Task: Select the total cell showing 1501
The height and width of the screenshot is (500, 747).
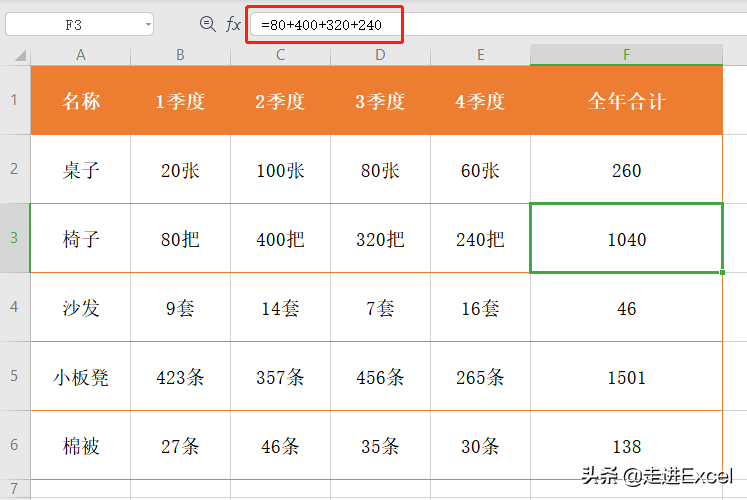Action: (626, 377)
